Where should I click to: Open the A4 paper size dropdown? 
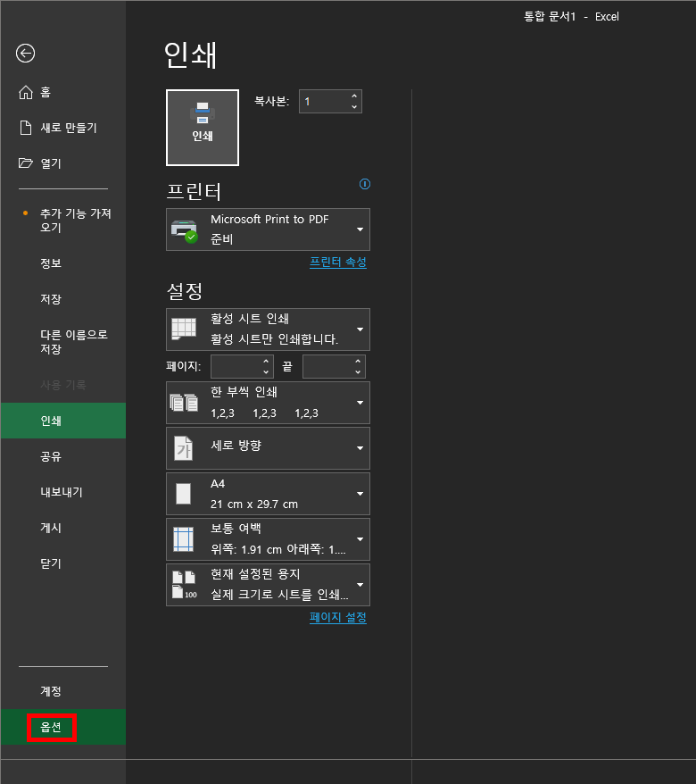[268, 494]
